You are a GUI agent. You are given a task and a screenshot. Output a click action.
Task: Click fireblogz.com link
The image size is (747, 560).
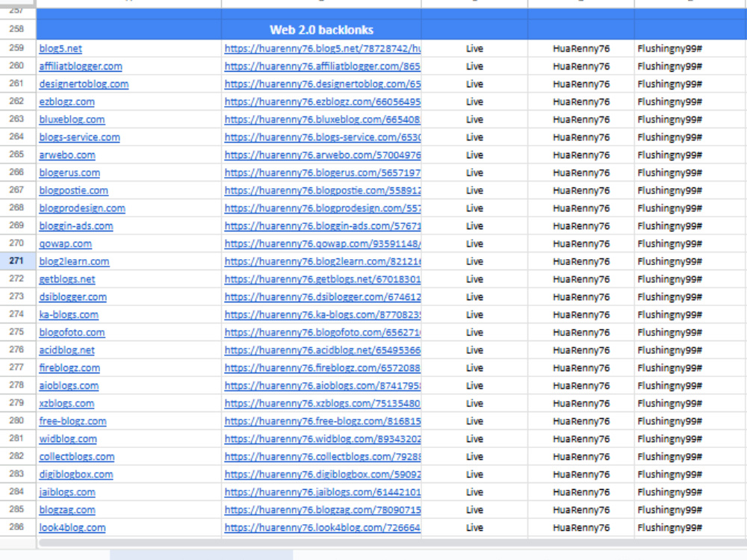69,367
